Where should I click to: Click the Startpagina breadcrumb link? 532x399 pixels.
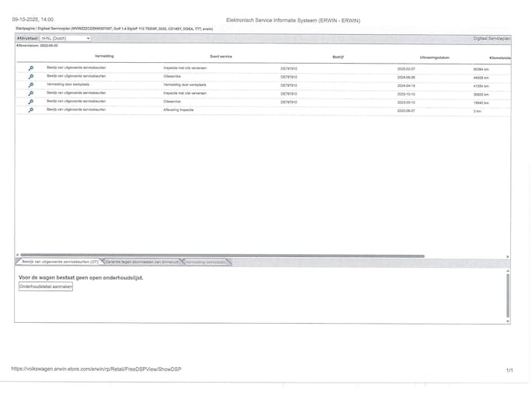click(x=26, y=28)
